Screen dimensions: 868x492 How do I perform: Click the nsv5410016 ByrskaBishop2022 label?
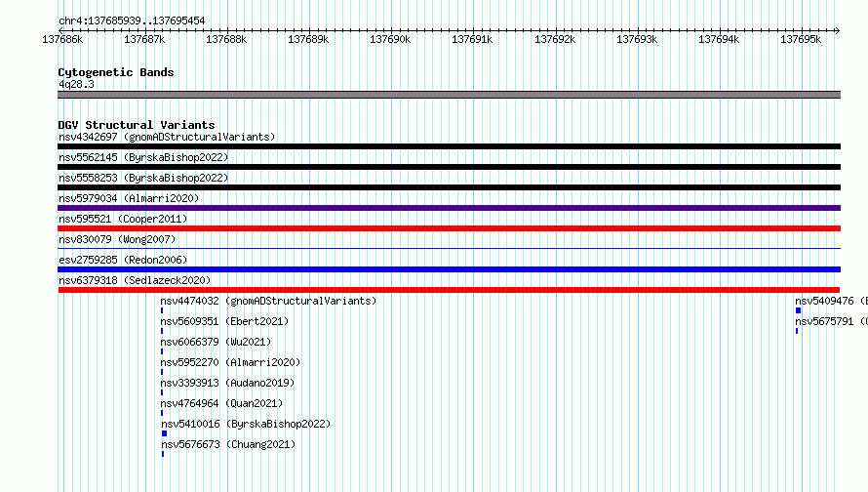pyautogui.click(x=246, y=424)
